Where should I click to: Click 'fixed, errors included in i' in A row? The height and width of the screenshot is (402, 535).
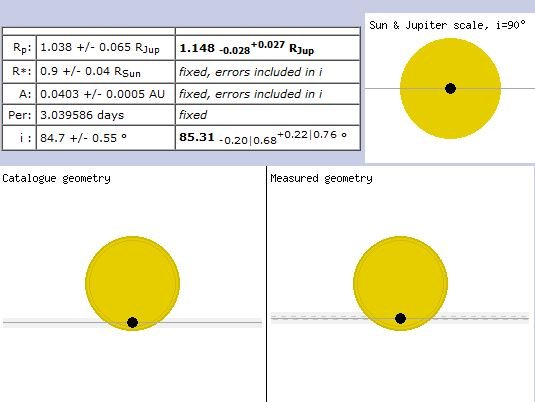coord(251,94)
